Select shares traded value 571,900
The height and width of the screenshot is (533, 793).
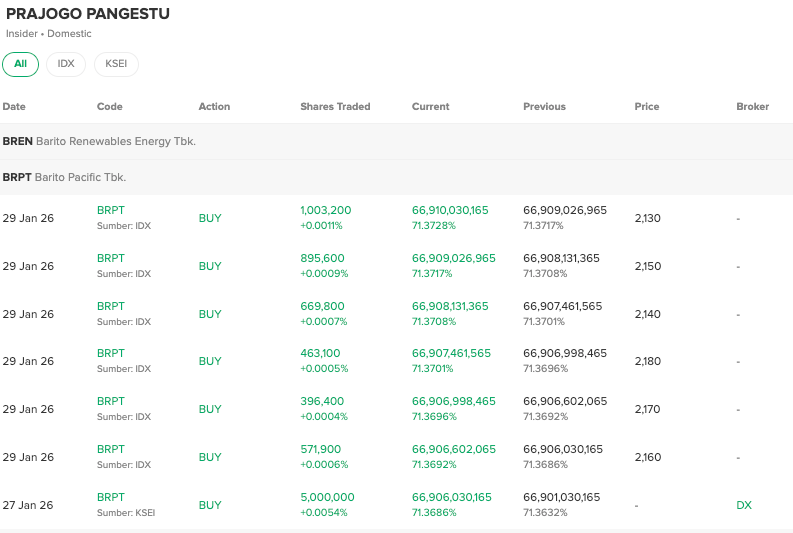click(x=321, y=450)
